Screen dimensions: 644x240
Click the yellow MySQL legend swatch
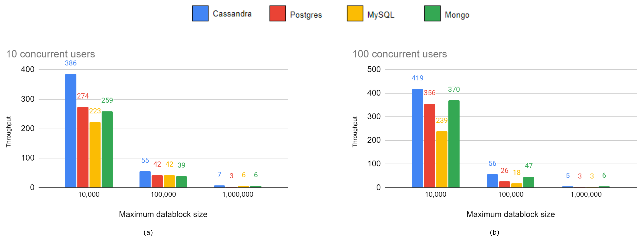pyautogui.click(x=355, y=14)
